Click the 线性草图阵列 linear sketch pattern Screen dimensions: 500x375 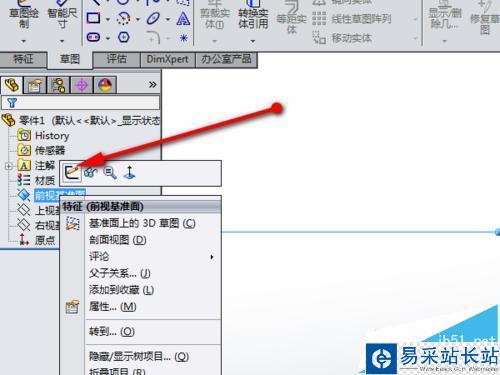(x=352, y=19)
